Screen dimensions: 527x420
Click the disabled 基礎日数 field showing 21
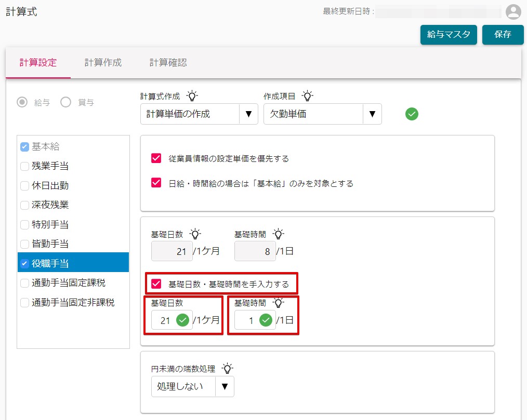tap(172, 251)
